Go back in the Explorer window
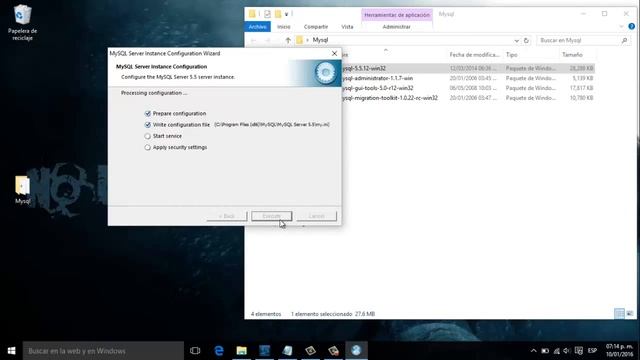Viewport: 640px width, 360px height. 253,40
